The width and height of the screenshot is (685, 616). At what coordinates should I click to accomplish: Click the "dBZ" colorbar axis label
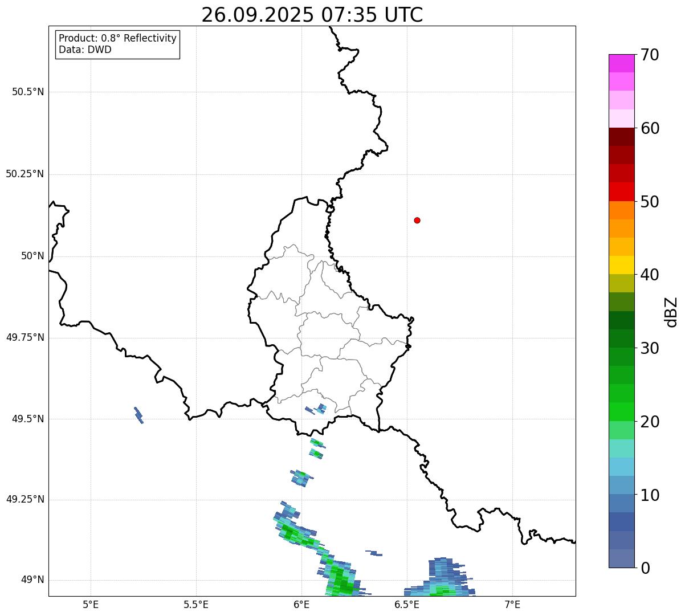coord(671,312)
